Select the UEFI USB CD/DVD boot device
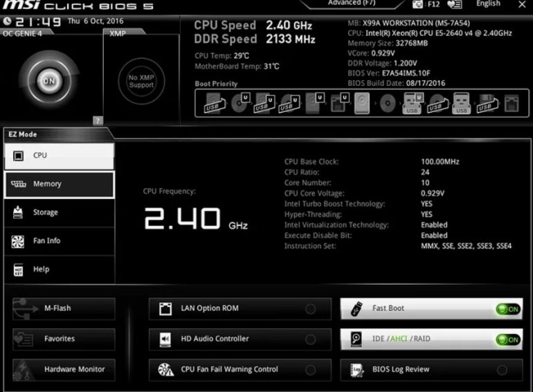Viewport: 533px width, 392px height. coord(289,103)
